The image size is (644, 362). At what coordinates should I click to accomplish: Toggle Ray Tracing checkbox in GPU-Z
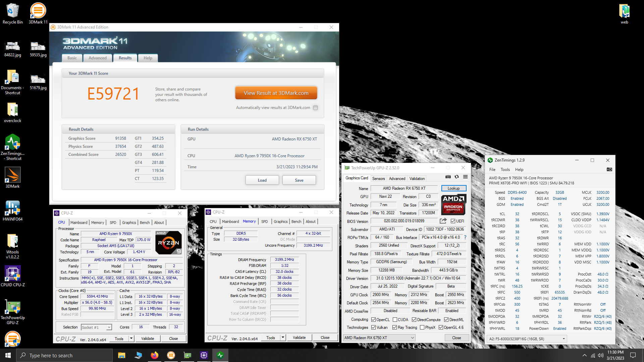(x=394, y=327)
